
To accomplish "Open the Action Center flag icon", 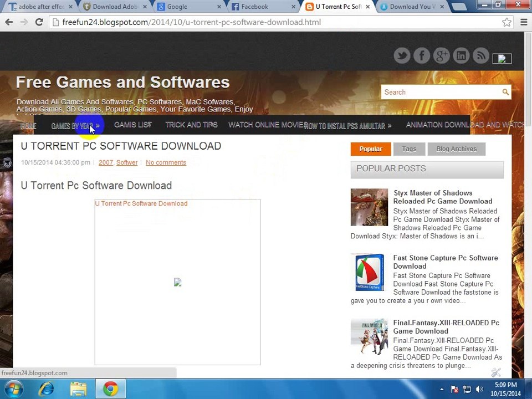I will point(454,389).
